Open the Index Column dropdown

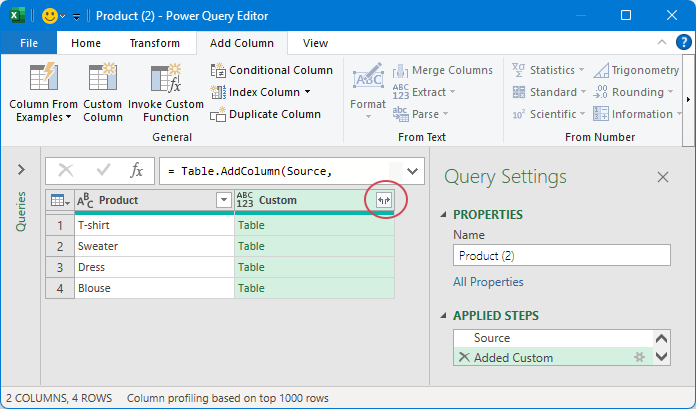(x=307, y=92)
